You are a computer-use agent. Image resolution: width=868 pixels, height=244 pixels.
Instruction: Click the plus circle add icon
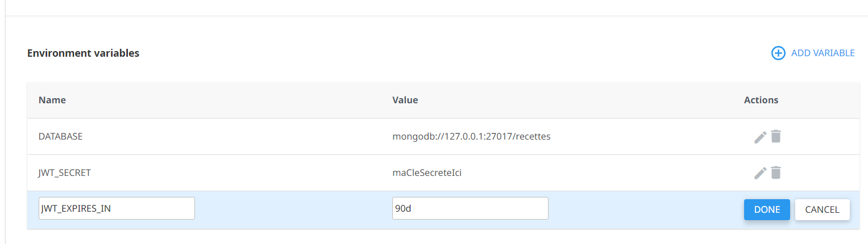778,53
